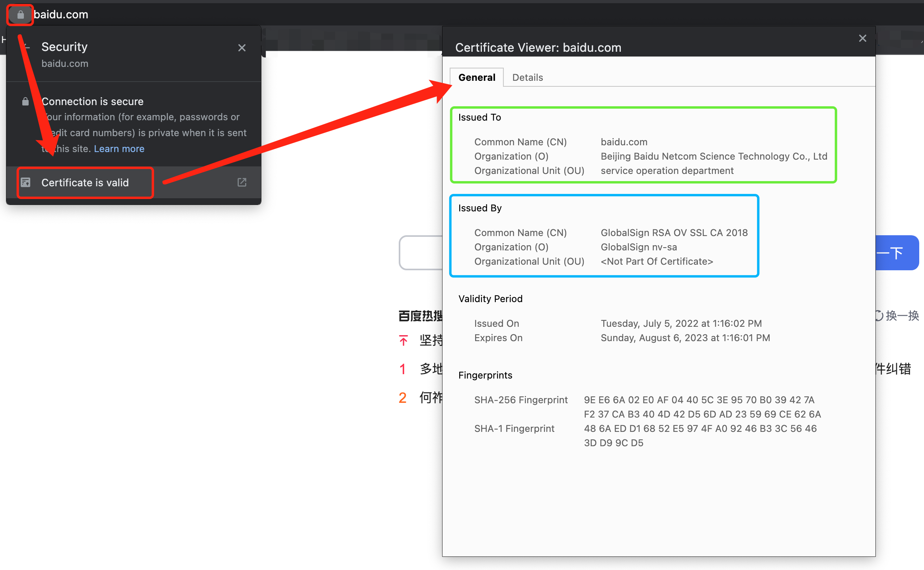
Task: Switch to the Details tab
Action: [527, 77]
